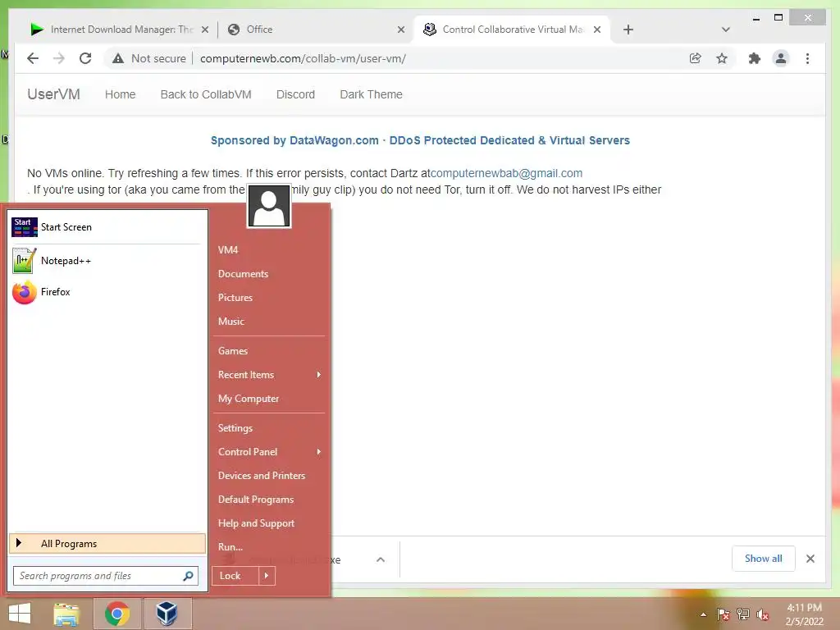840x630 pixels.
Task: Open VirtualBox from the taskbar
Action: pyautogui.click(x=167, y=614)
